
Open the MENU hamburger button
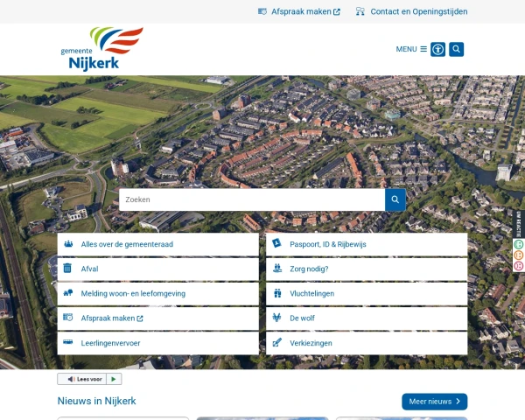pyautogui.click(x=411, y=49)
